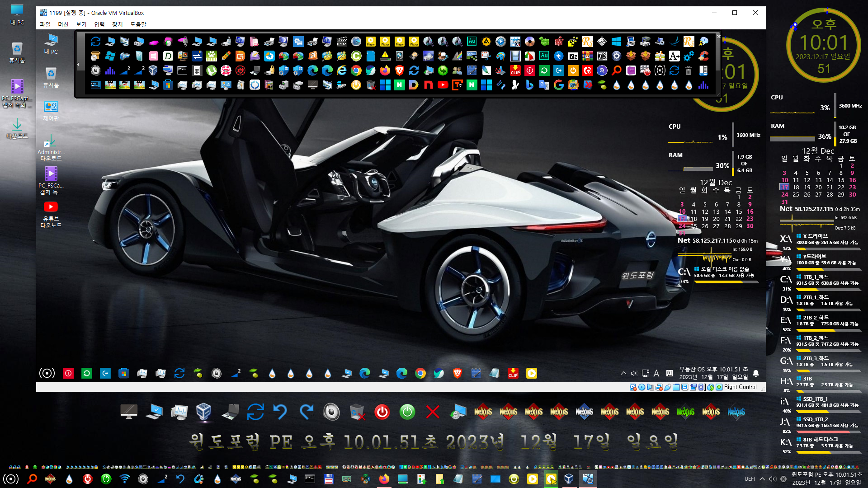The width and height of the screenshot is (868, 488).
Task: Open the 7z archiver icon in launcher dock
Action: [x=573, y=56]
